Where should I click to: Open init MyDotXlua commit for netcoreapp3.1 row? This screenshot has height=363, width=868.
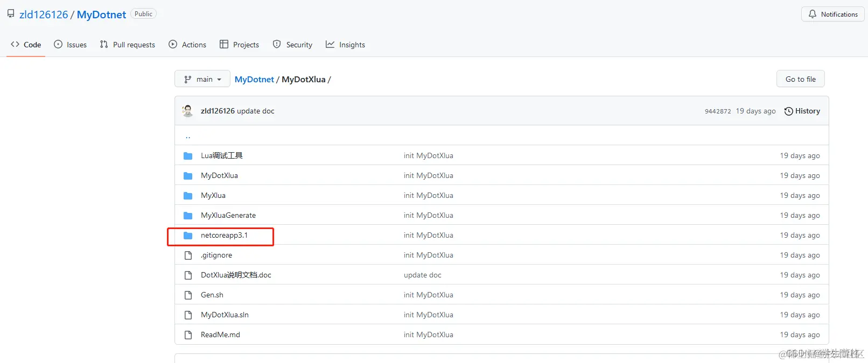(429, 235)
